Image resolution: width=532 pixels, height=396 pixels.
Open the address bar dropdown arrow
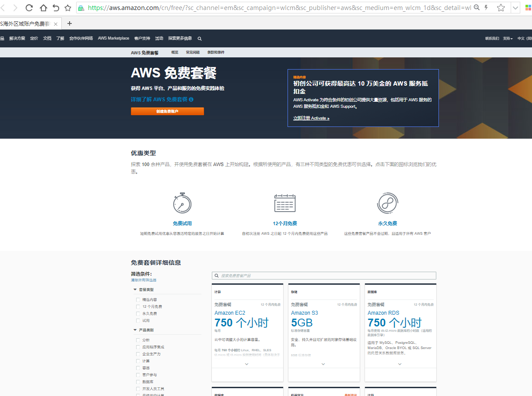515,8
